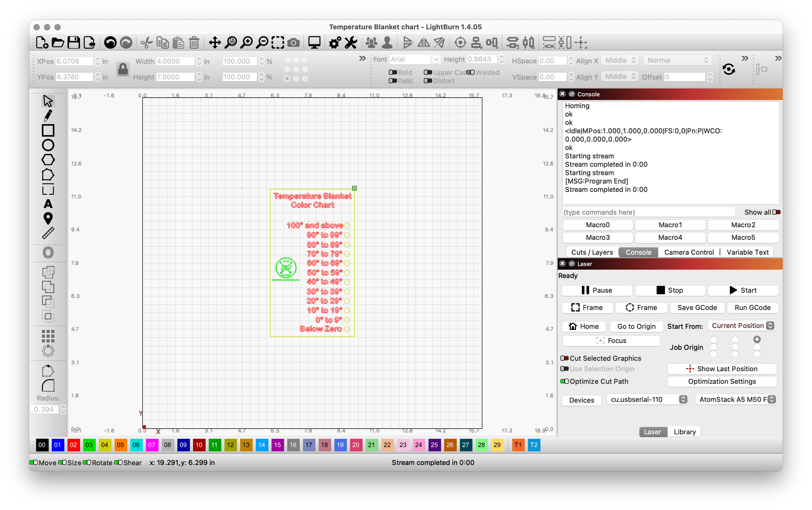Viewport: 812px width, 510px height.
Task: Disable Optimize Cut Path
Action: pos(564,381)
